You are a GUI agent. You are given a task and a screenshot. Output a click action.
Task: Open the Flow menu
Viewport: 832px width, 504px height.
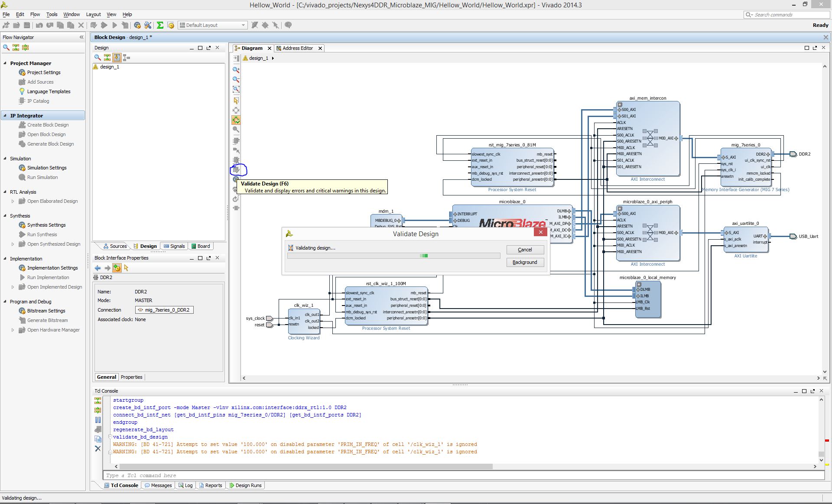[x=35, y=14]
